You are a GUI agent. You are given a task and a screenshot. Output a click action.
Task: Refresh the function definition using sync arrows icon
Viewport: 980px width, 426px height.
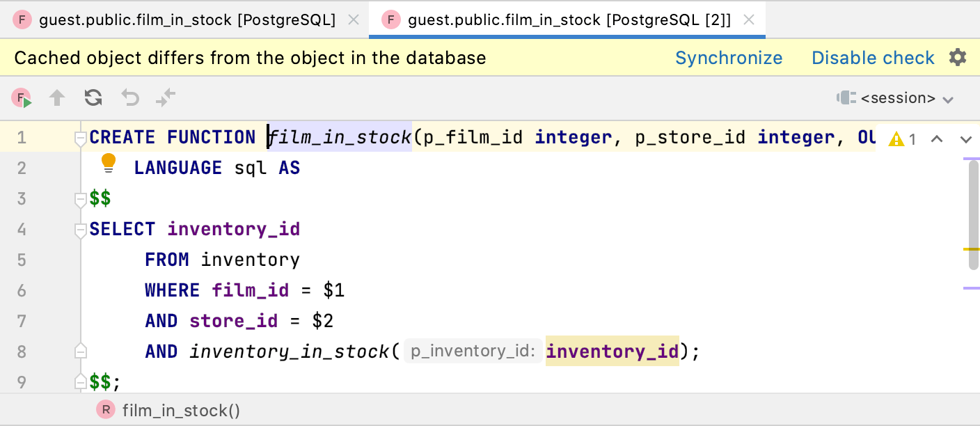coord(93,98)
